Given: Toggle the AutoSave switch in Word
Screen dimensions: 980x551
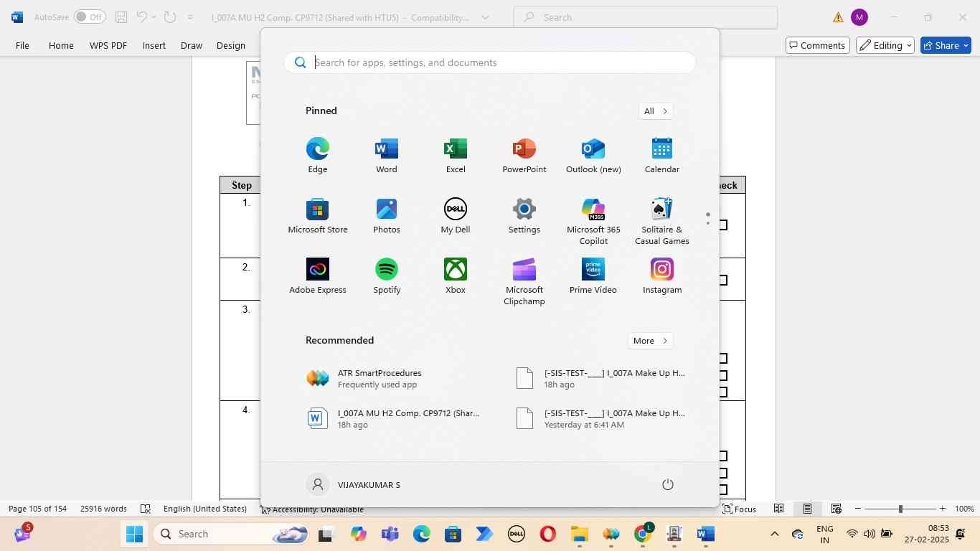Looking at the screenshot, I should click(90, 17).
